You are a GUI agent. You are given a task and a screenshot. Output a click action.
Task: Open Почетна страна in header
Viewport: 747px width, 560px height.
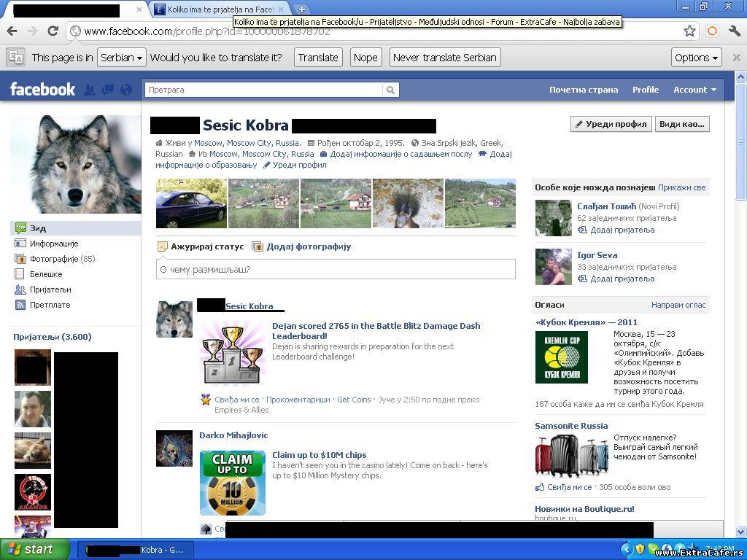(x=584, y=90)
